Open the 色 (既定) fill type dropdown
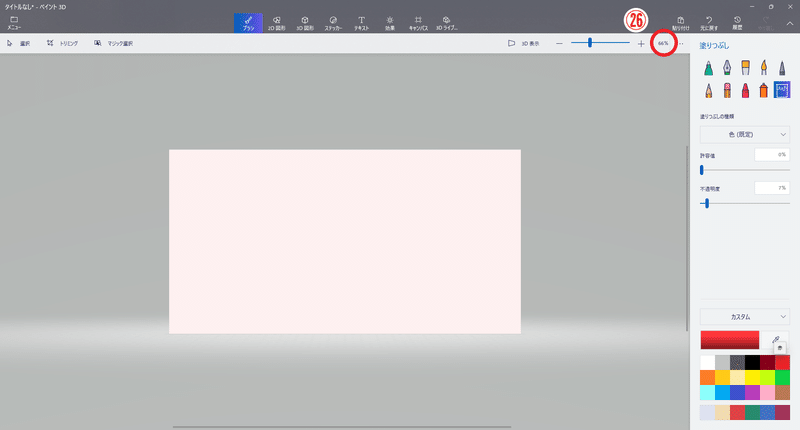Image resolution: width=800 pixels, height=430 pixels. 744,135
